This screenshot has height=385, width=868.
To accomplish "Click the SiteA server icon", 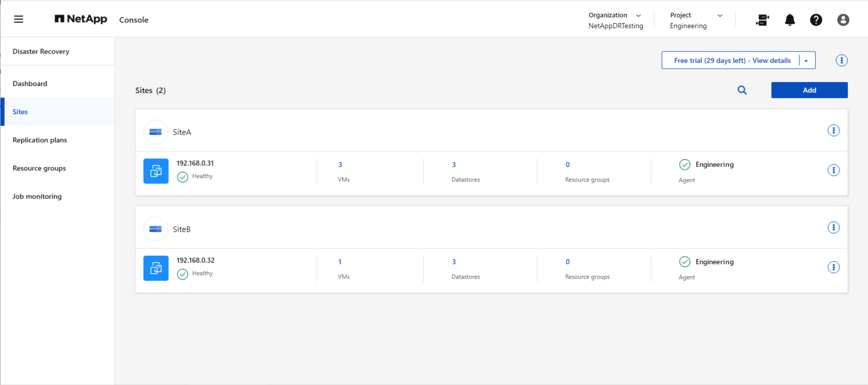I will 155,132.
